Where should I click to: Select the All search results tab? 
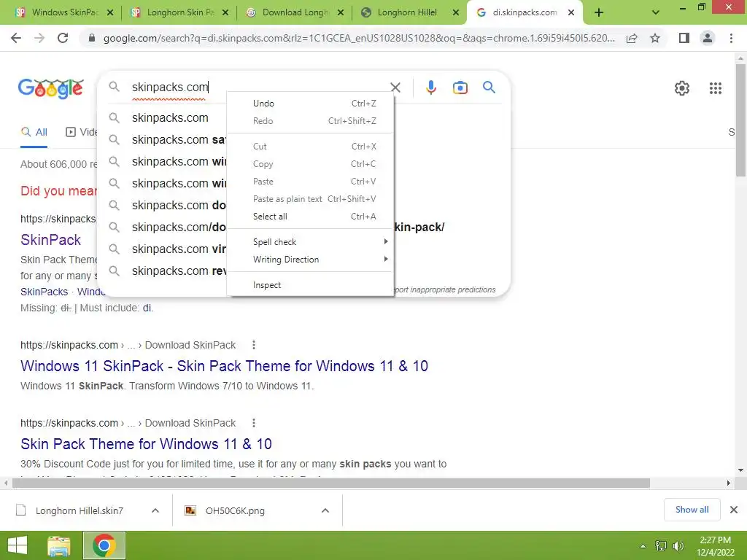click(x=34, y=132)
